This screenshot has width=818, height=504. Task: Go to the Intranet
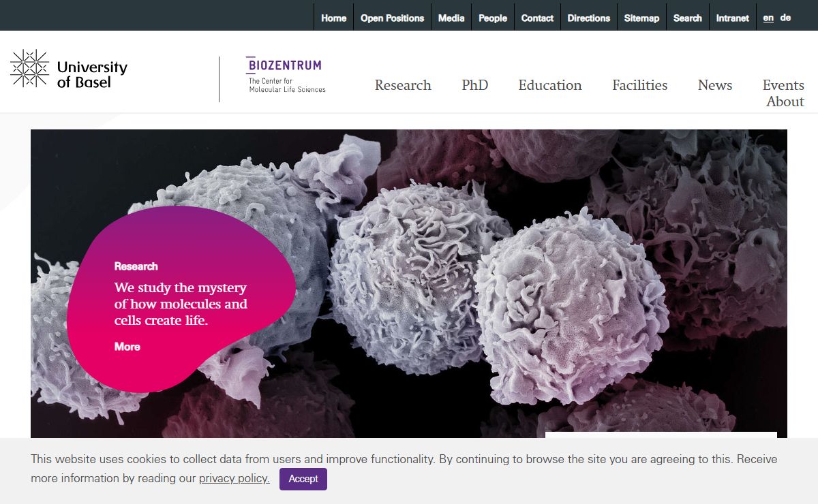tap(733, 18)
